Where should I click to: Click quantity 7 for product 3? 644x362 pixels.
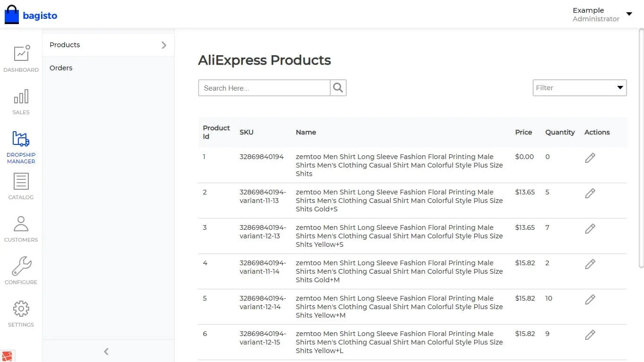[547, 227]
